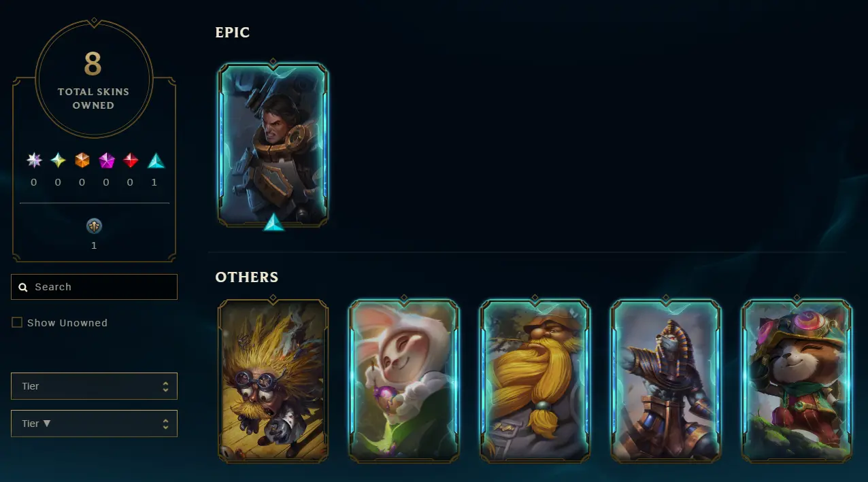
Task: Click the green Ultimate tier gem icon
Action: tap(59, 160)
